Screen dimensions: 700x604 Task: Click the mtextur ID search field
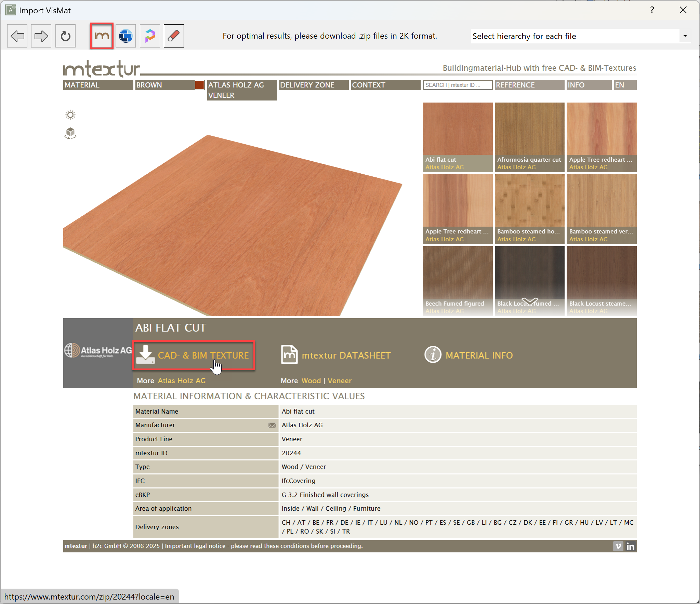click(458, 85)
